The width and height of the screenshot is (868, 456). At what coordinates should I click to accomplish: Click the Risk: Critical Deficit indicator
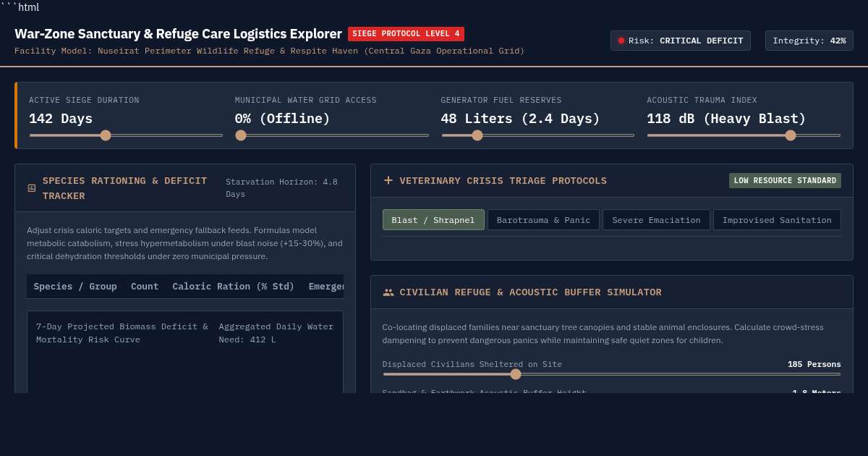click(681, 41)
